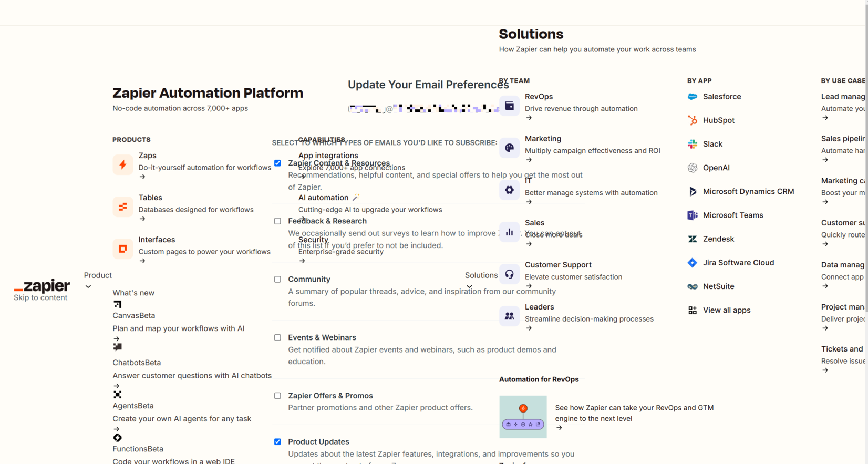Click the Skip to content link
This screenshot has width=868, height=464.
[x=40, y=297]
